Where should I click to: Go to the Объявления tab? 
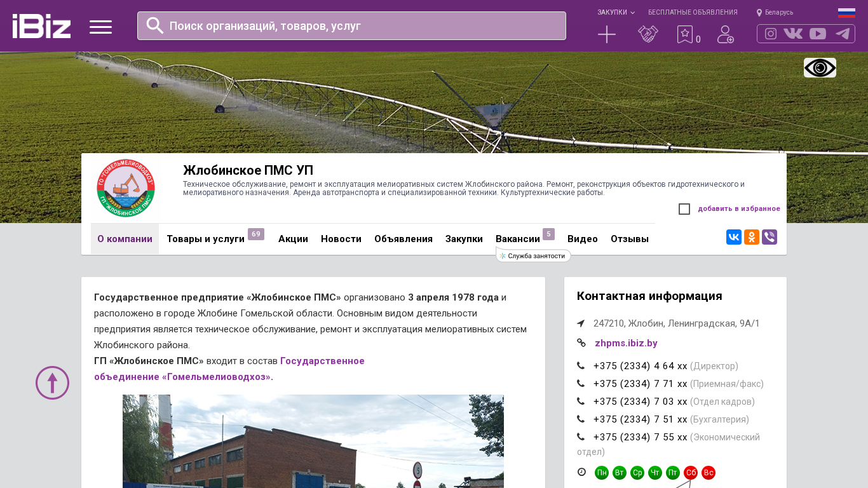point(403,239)
